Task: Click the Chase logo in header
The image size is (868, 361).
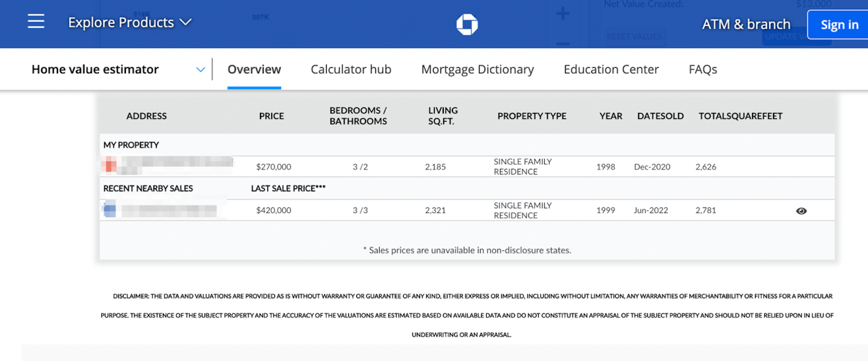Action: click(x=467, y=24)
